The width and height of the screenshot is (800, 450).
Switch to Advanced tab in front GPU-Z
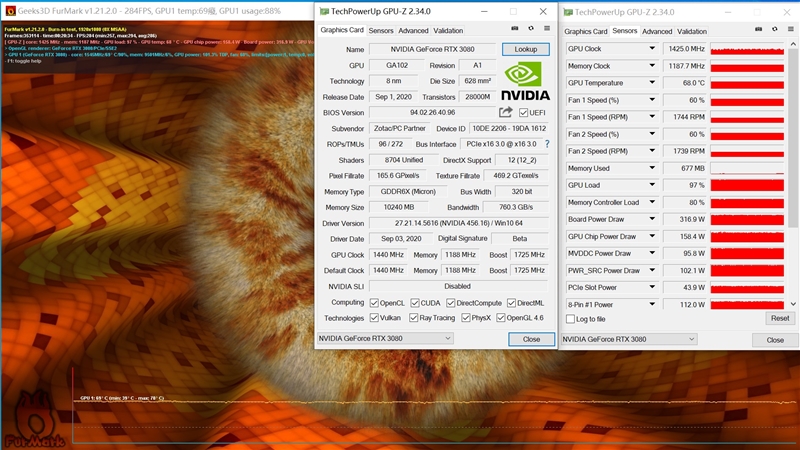point(413,31)
